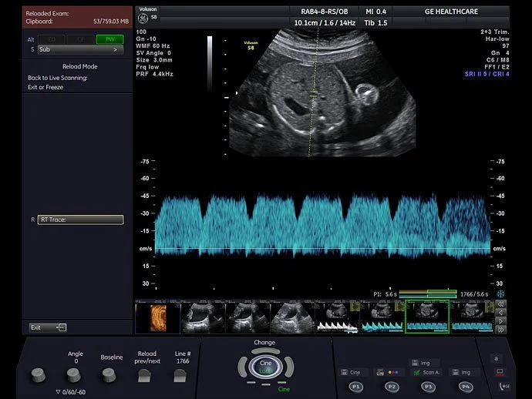Click the freeze snowflake icon

click(500, 294)
